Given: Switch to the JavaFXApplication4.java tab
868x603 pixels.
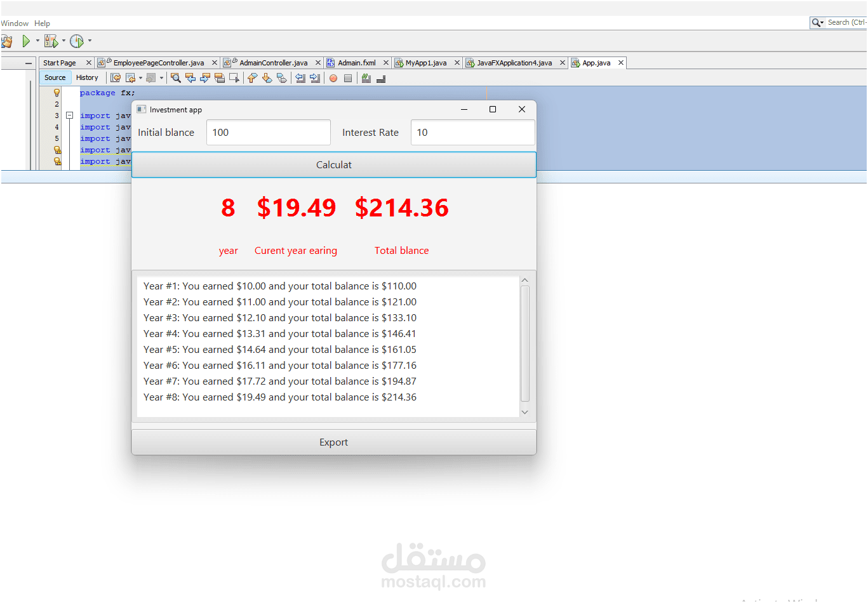Looking at the screenshot, I should [514, 63].
